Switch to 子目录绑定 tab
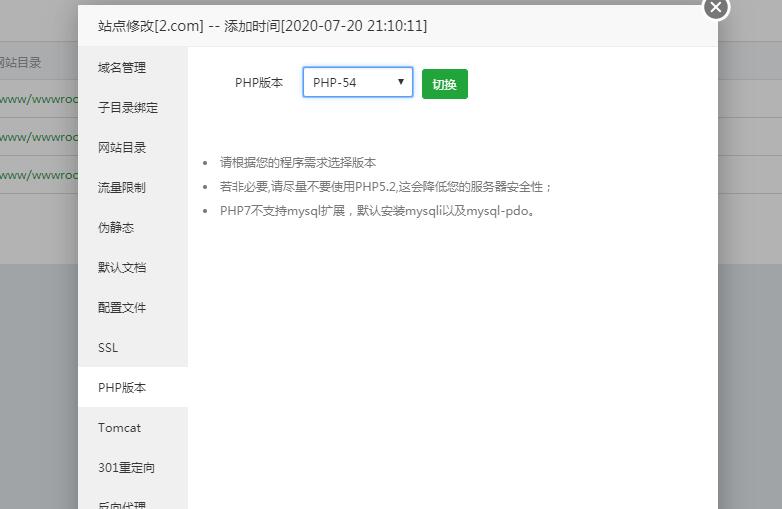782x509 pixels. 133,107
